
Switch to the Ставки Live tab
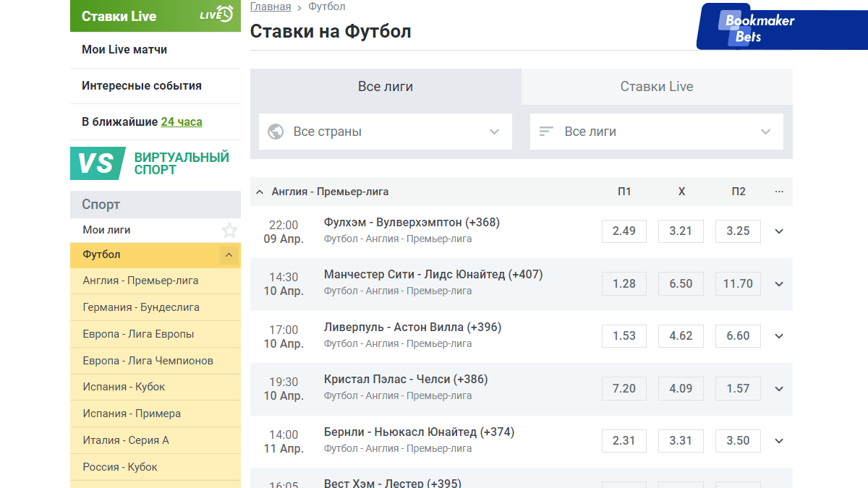click(656, 87)
